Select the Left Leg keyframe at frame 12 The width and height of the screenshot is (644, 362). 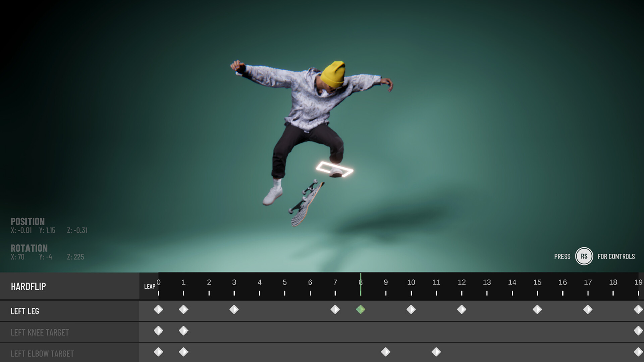(462, 310)
